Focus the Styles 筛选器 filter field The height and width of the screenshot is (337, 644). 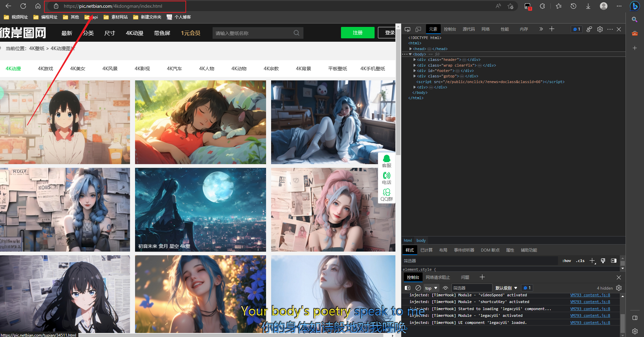(480, 261)
